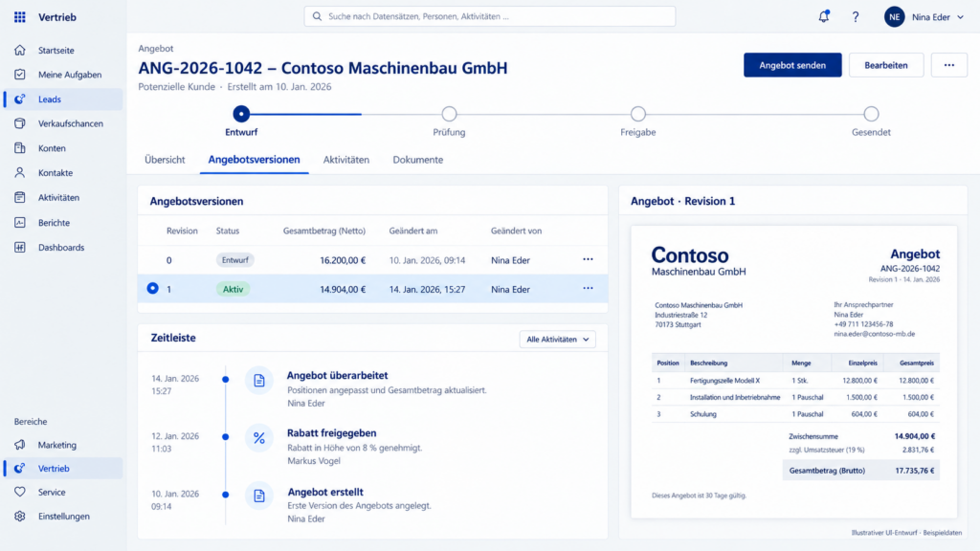Open the Alle Aktivitäten filter dropdown
Screen dimensions: 980x551
(557, 340)
